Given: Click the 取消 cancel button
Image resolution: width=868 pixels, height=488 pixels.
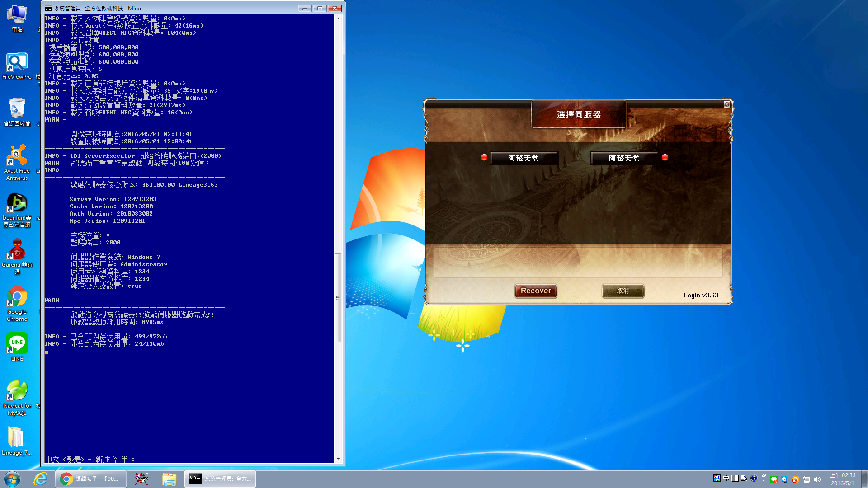Looking at the screenshot, I should click(x=623, y=291).
